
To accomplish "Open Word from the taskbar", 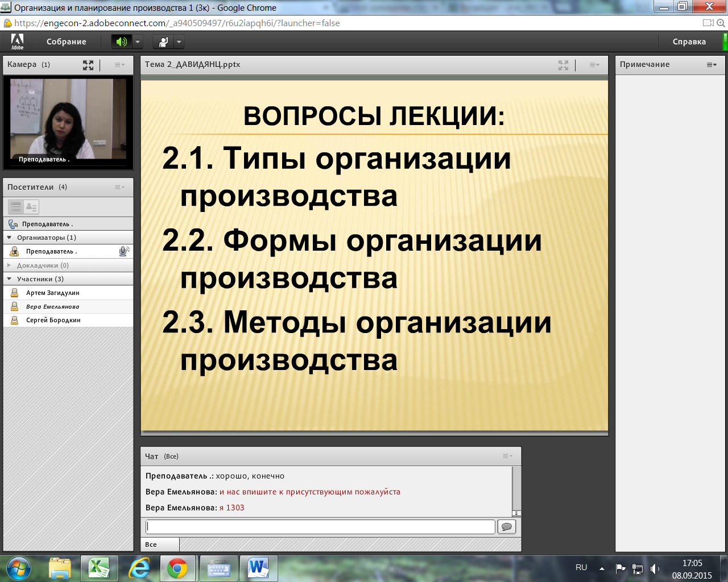I will tap(258, 568).
